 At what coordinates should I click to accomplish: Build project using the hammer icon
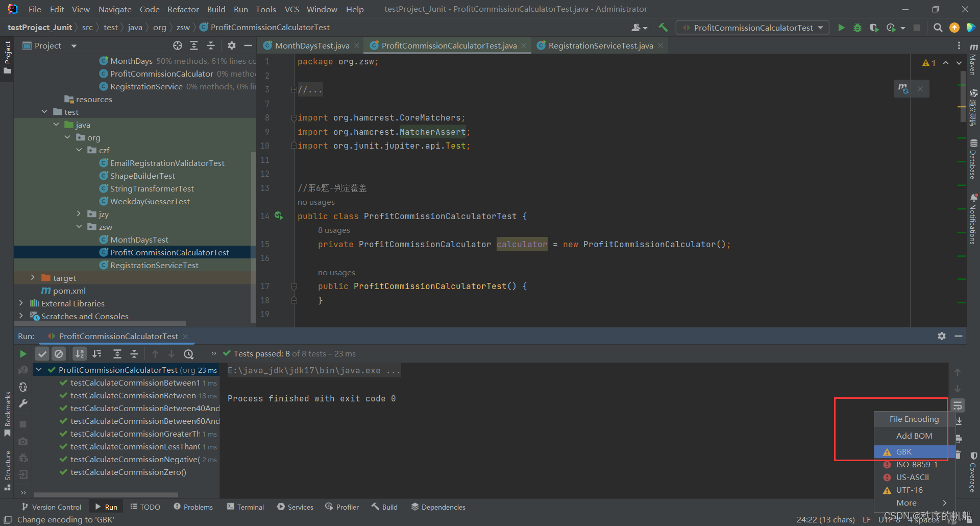pos(663,28)
